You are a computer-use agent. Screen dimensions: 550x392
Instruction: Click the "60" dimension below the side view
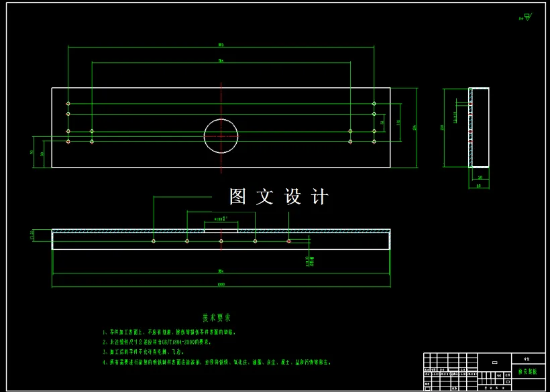[479, 186]
